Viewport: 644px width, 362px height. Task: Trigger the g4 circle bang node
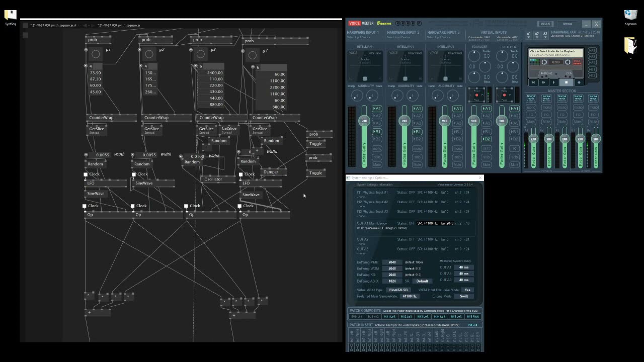point(253,55)
